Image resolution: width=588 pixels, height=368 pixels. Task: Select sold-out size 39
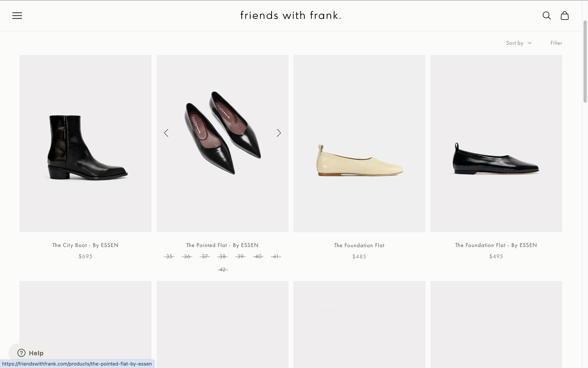240,256
